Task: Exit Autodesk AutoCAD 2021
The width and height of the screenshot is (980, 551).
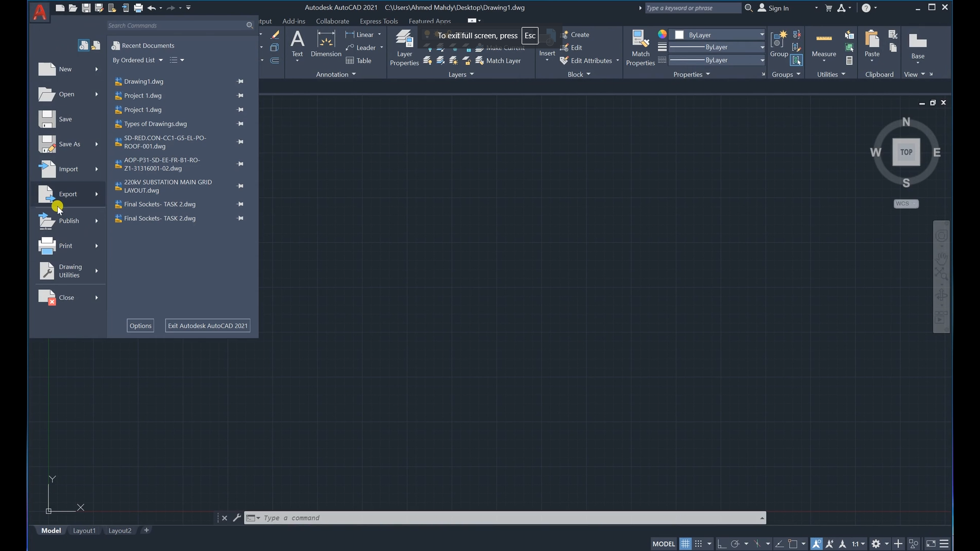Action: [x=207, y=325]
